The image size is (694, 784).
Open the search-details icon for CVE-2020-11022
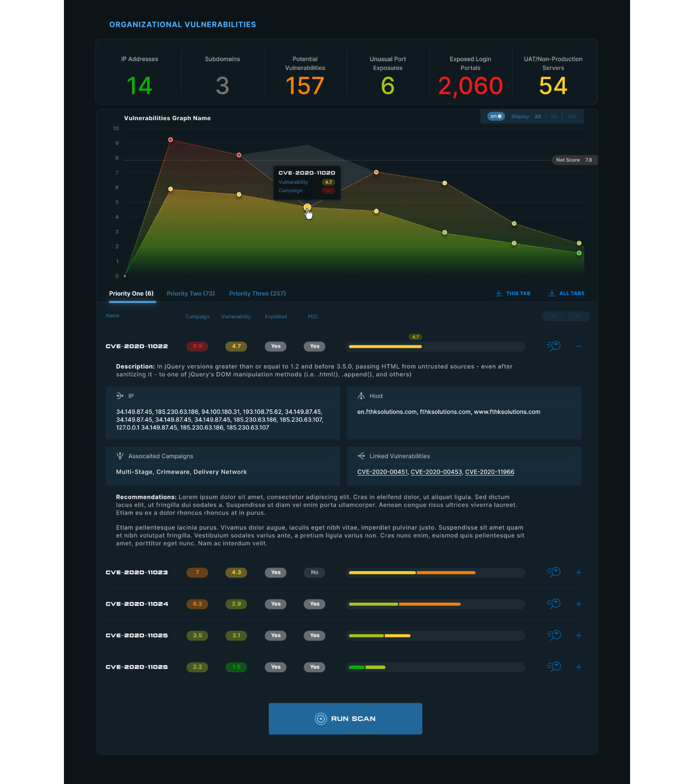[x=553, y=346]
